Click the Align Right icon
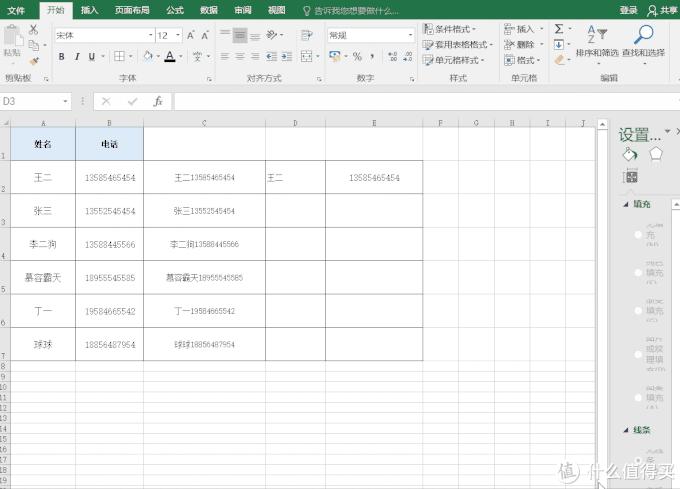This screenshot has width=680, height=489. (255, 56)
